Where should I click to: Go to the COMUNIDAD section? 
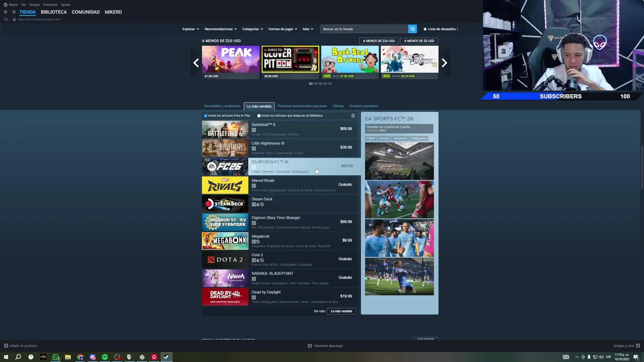[86, 12]
